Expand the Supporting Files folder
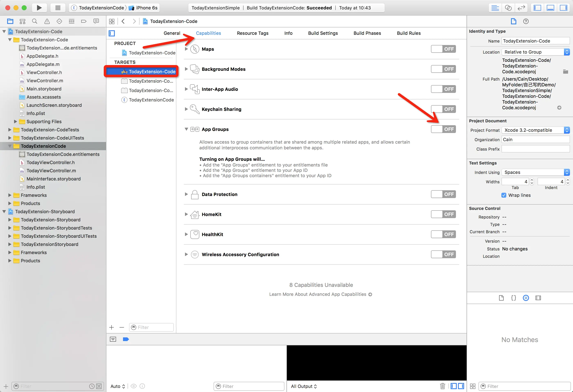 15,122
